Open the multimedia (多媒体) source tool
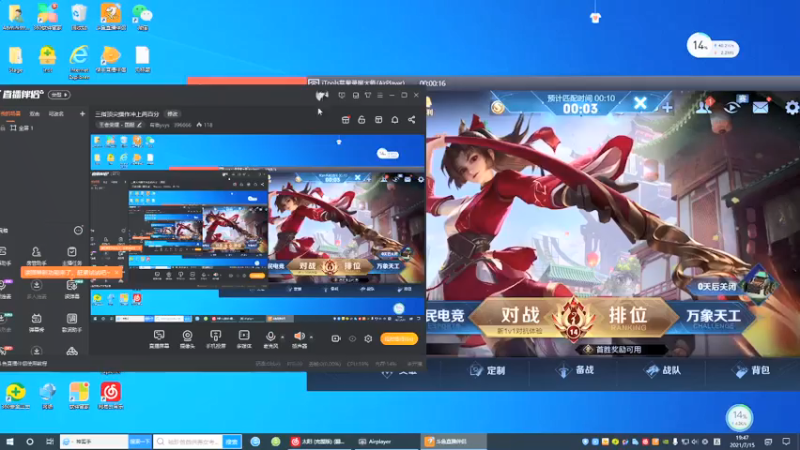This screenshot has width=800, height=450. pos(244,339)
